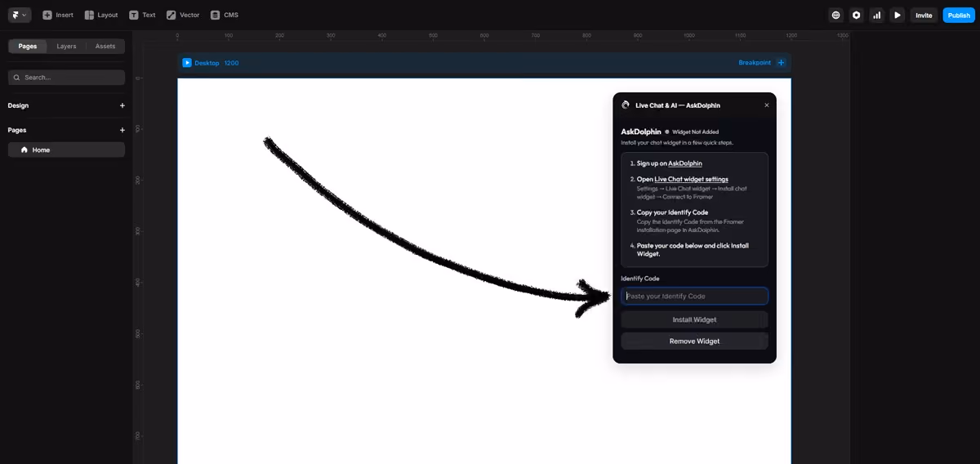Click the Invite button
Image resolution: width=980 pixels, height=464 pixels.
point(924,15)
